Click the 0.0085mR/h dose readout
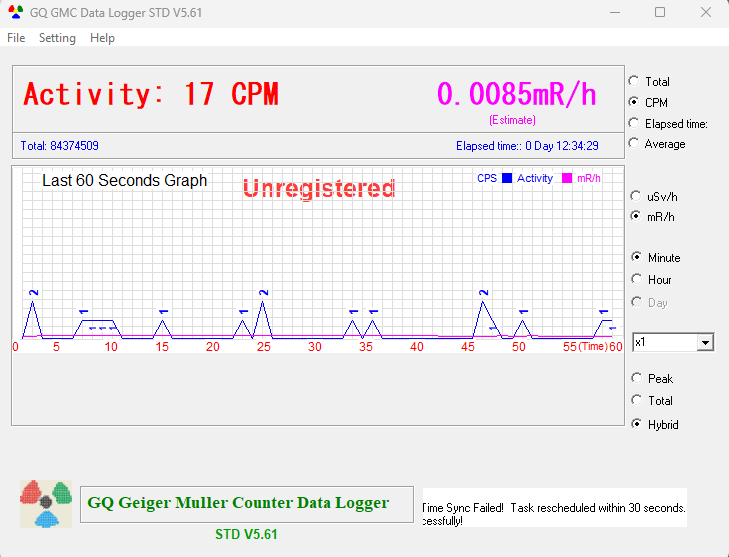Viewport: 729px width, 557px height. [x=517, y=94]
